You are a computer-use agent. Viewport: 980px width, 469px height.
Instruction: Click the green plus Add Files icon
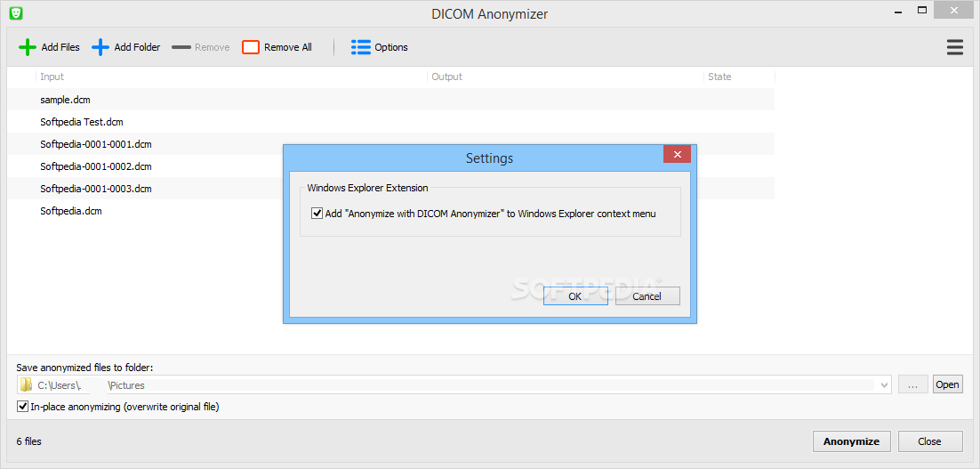pos(28,47)
